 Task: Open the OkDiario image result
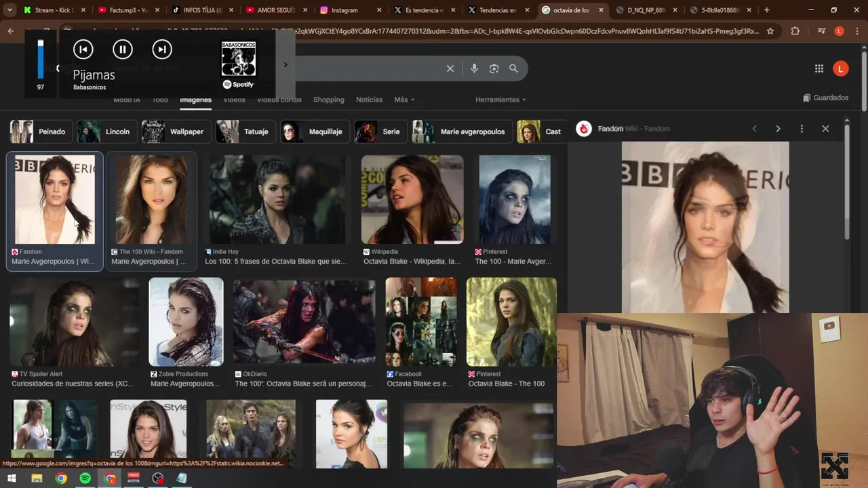tap(304, 322)
